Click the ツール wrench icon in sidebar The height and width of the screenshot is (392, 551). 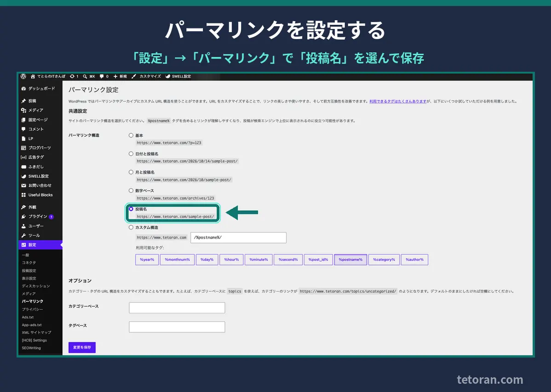(23, 236)
